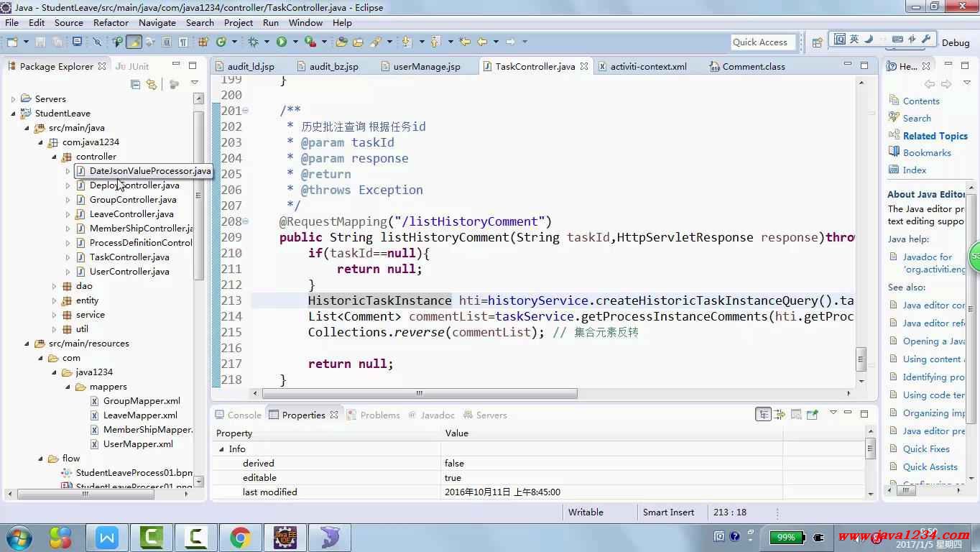The image size is (980, 552).
Task: Open the File menu
Action: (12, 22)
